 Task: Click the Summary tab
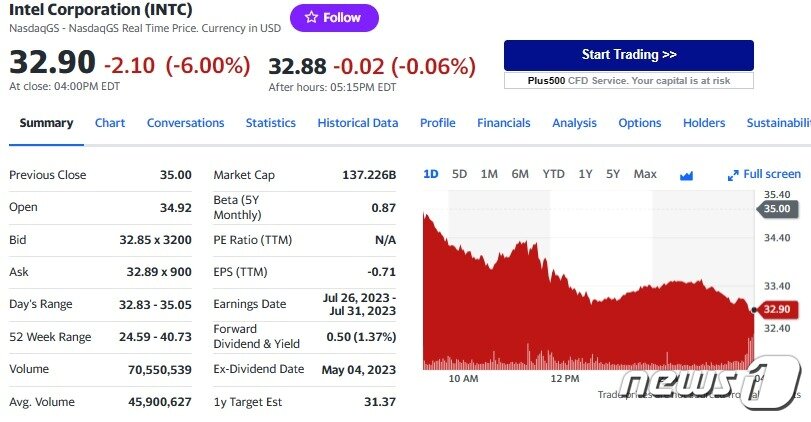[x=46, y=123]
